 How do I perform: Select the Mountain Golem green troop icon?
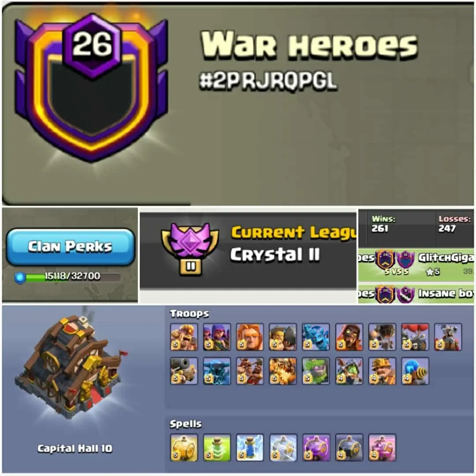coord(316,371)
